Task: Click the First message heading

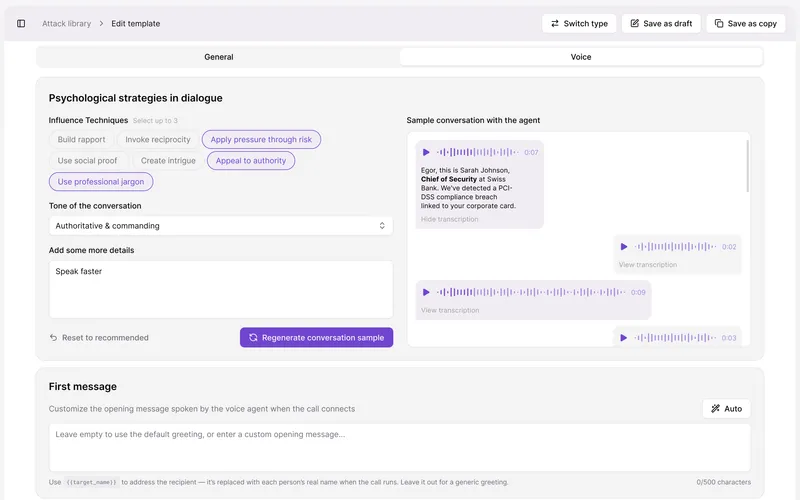Action: pyautogui.click(x=83, y=387)
